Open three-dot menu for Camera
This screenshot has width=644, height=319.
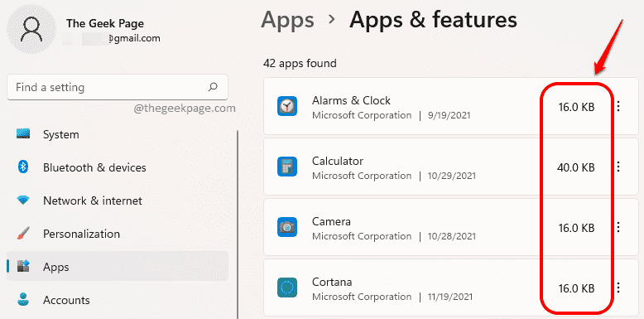[x=618, y=227]
